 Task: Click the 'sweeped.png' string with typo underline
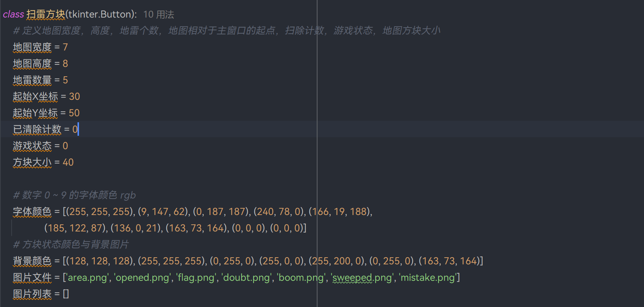362,277
